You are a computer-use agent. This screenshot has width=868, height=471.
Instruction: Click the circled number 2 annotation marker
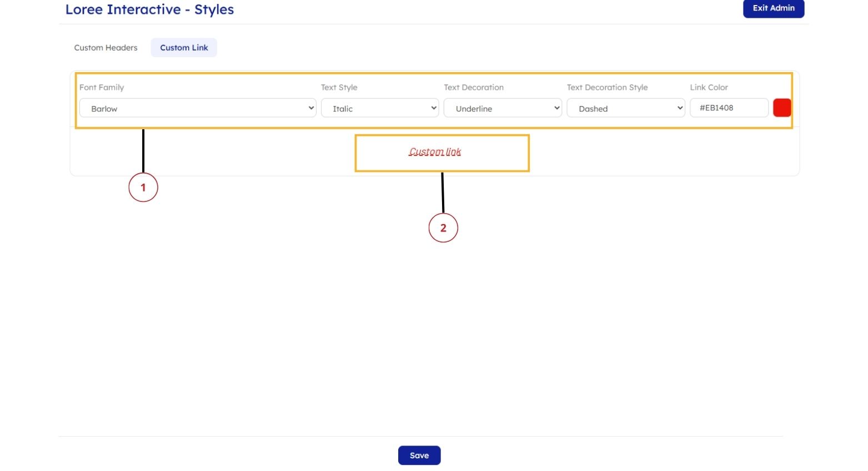(443, 228)
